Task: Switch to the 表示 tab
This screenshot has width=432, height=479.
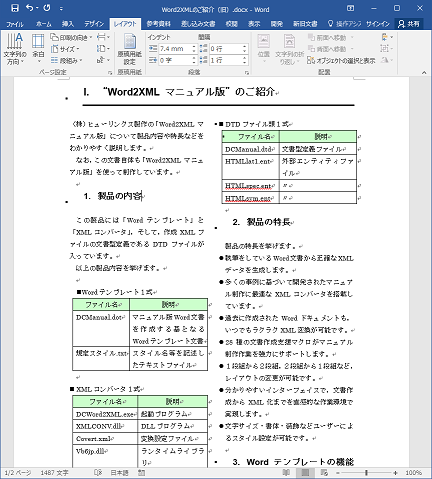Action: pos(254,24)
